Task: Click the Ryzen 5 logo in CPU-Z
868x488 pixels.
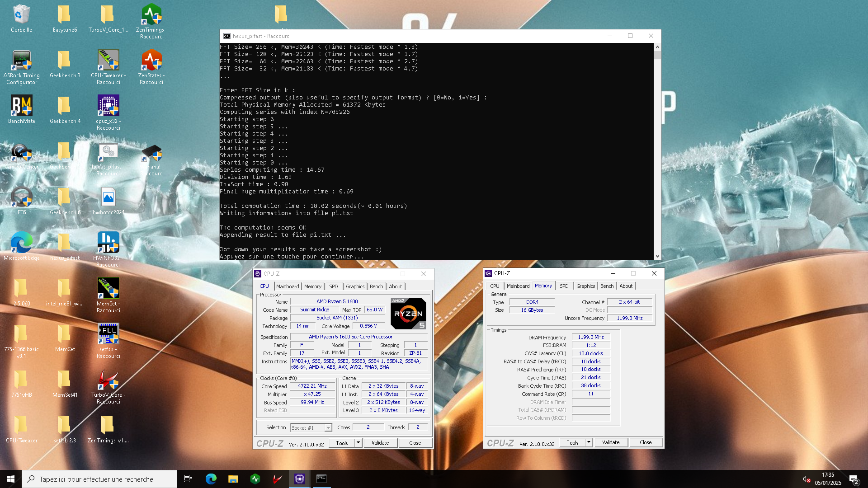Action: click(408, 313)
